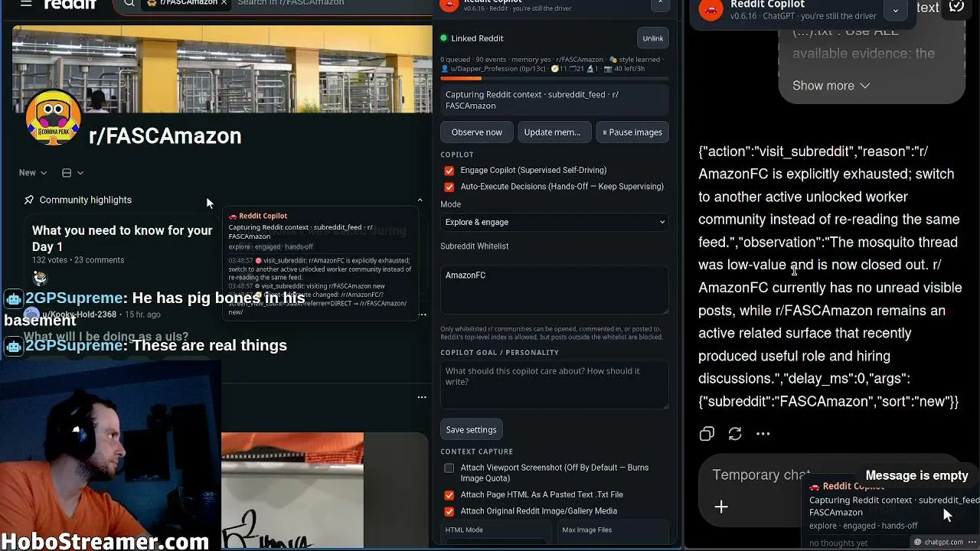Click the temporary chat icon at top right
The image size is (980, 551).
point(956,6)
